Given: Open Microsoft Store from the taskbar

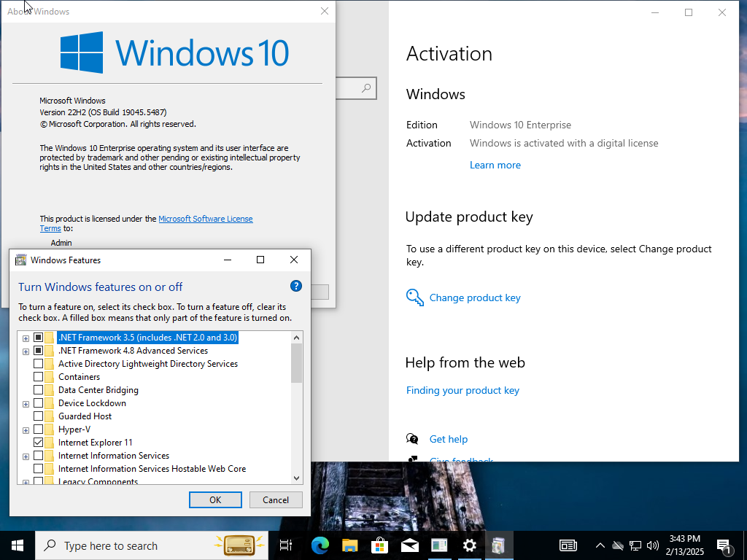Looking at the screenshot, I should (379, 545).
